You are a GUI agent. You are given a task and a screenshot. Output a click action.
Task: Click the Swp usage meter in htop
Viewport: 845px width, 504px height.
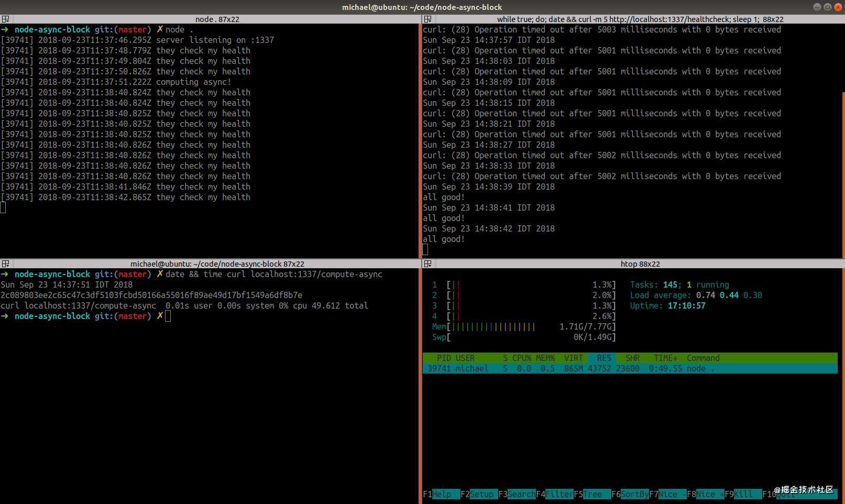pyautogui.click(x=524, y=337)
